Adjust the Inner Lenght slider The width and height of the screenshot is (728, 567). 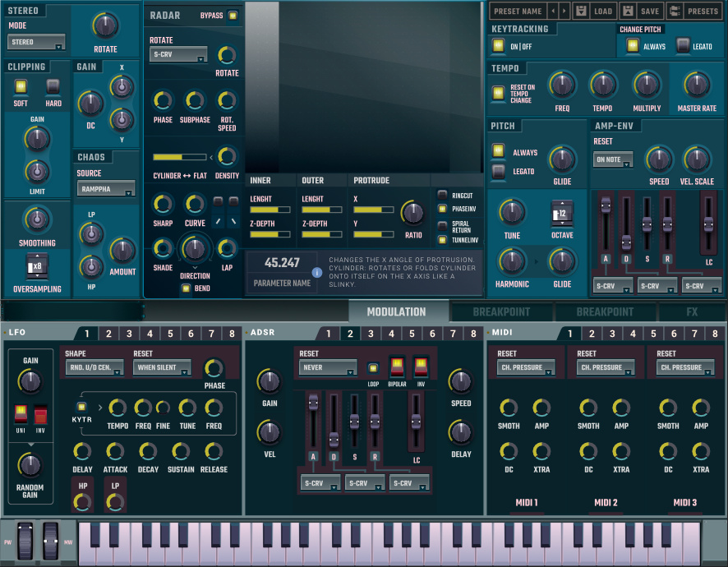[270, 210]
